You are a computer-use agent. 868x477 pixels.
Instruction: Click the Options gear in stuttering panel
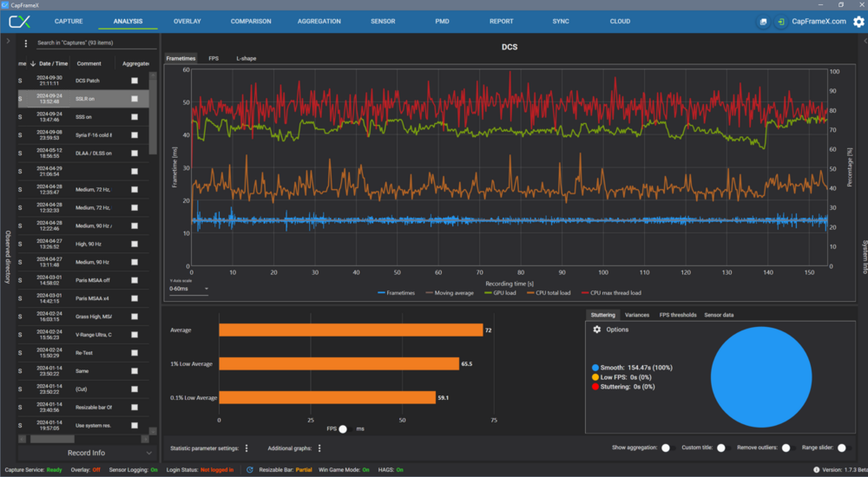click(x=597, y=330)
